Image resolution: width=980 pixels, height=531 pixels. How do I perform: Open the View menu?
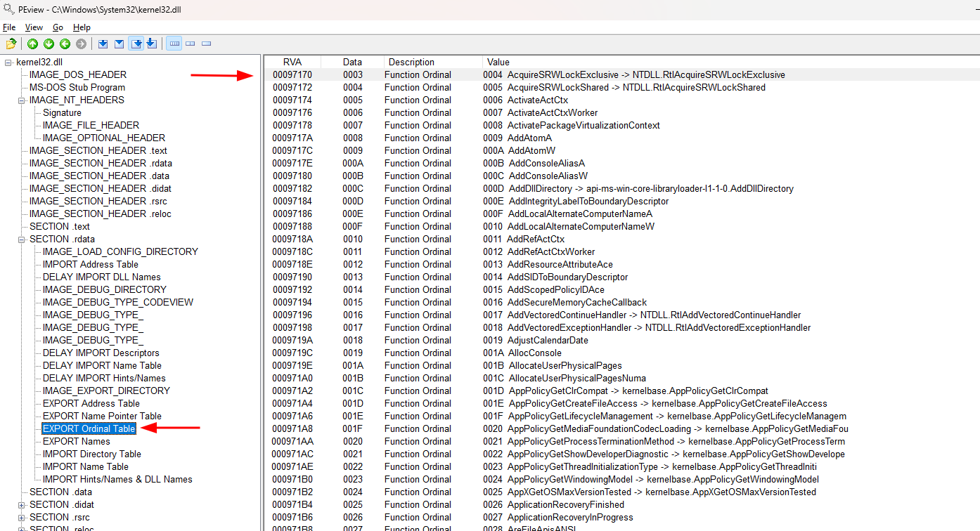(34, 27)
